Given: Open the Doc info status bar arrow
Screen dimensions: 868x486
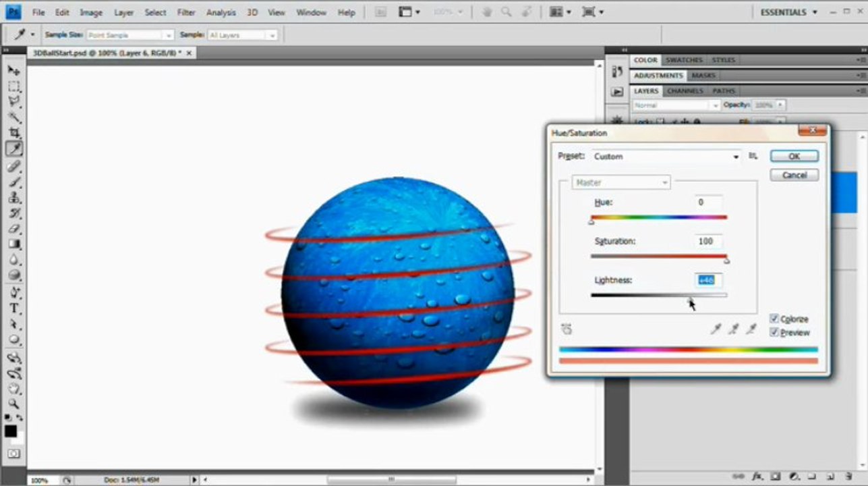Looking at the screenshot, I should coord(195,480).
